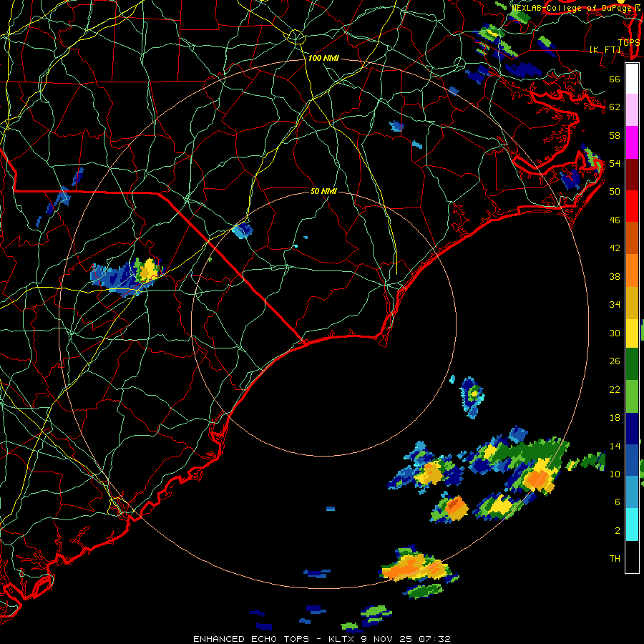Click the '26' legend value

pos(615,361)
